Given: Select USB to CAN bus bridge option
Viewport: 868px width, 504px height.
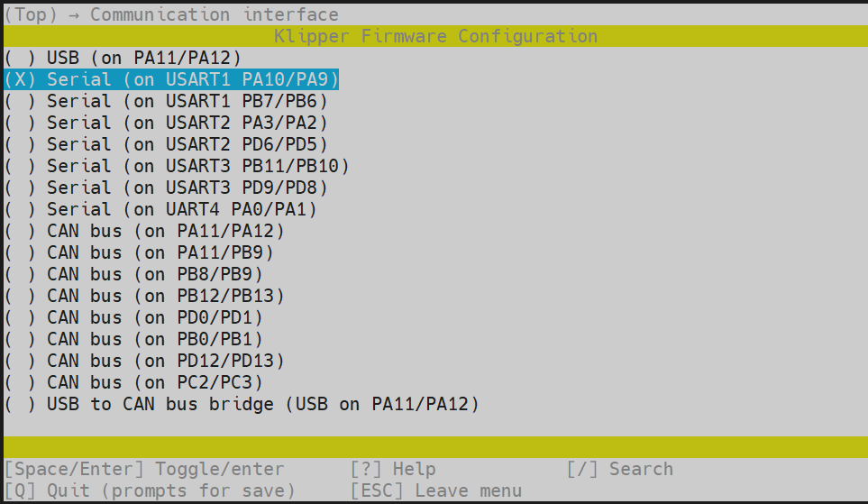Looking at the screenshot, I should (x=243, y=404).
